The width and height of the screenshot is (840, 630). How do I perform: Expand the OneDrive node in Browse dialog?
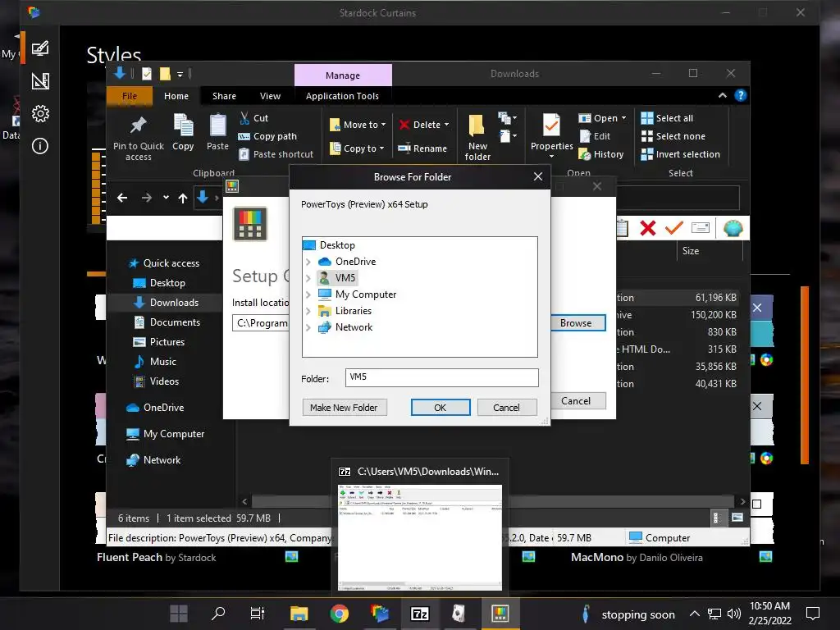coord(308,262)
